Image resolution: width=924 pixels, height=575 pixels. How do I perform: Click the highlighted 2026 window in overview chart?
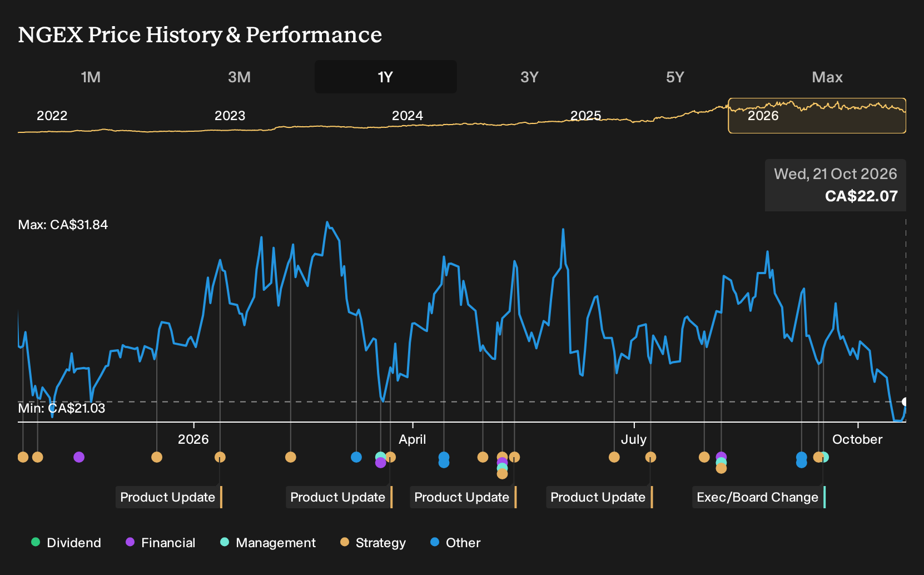(x=817, y=116)
